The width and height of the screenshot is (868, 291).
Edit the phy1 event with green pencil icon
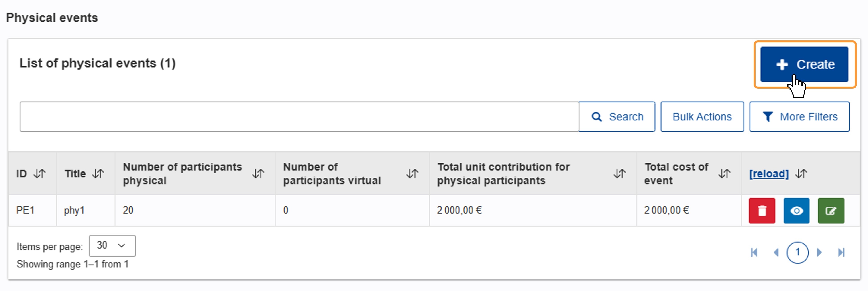831,211
